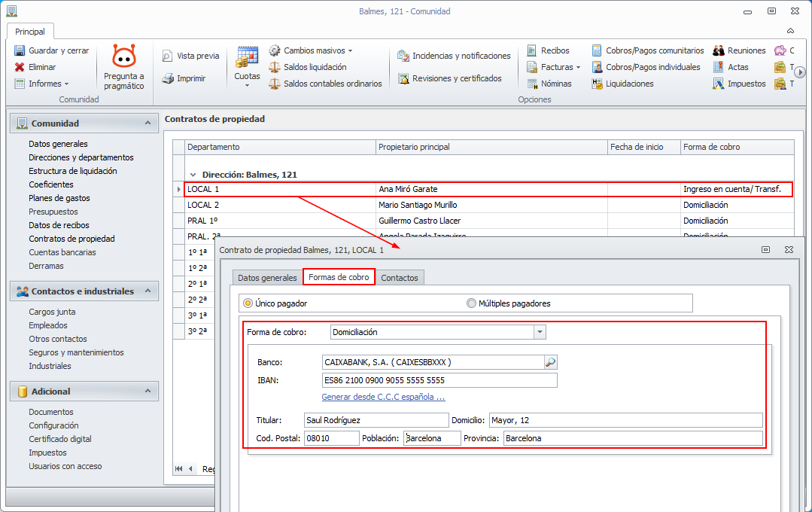Click the Domicilio input field
This screenshot has height=512, width=812.
pos(625,420)
